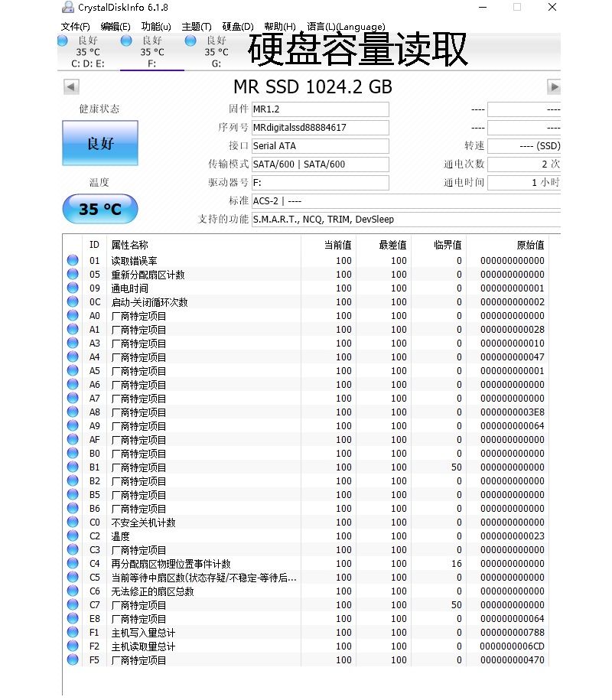Image resolution: width=612 pixels, height=700 pixels.
Task: Click the health icon on F: tab
Action: (x=126, y=41)
